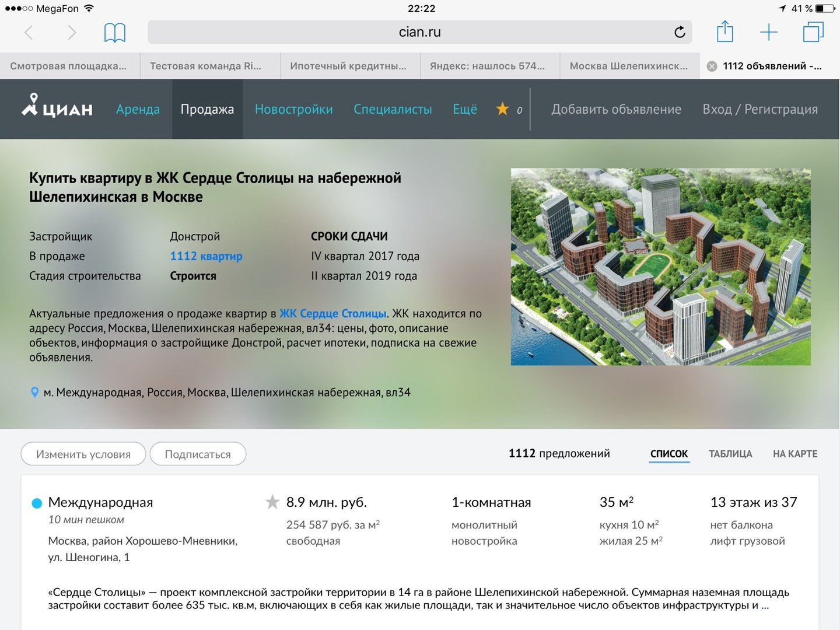The height and width of the screenshot is (630, 840).
Task: Expand the listing description ellipsis
Action: (x=765, y=605)
